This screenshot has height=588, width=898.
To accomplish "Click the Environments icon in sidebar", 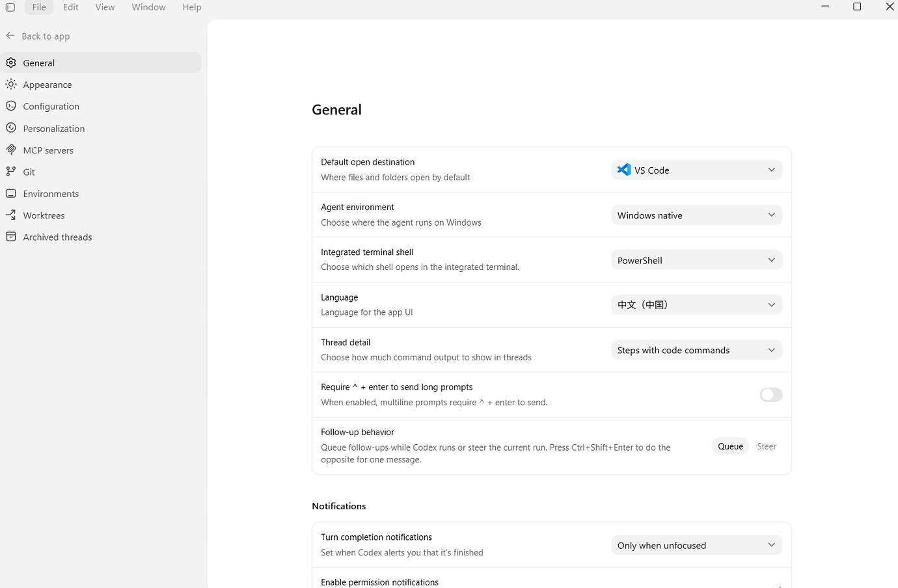I will pos(11,193).
